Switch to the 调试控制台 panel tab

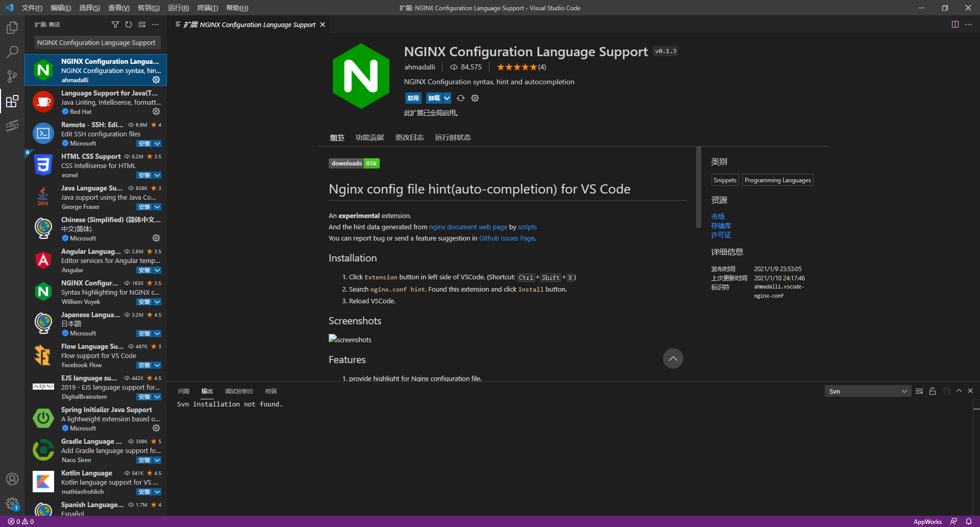(239, 391)
